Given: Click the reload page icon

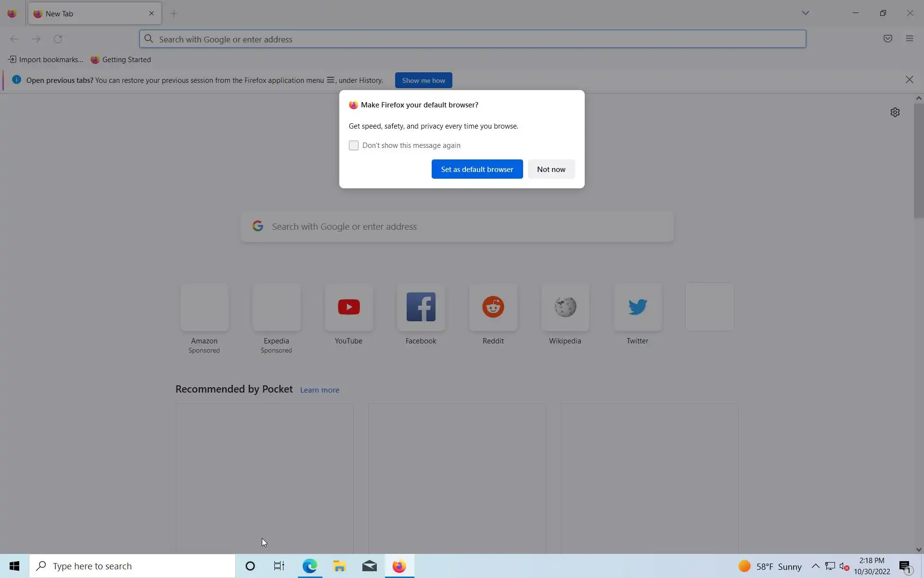Looking at the screenshot, I should 58,39.
